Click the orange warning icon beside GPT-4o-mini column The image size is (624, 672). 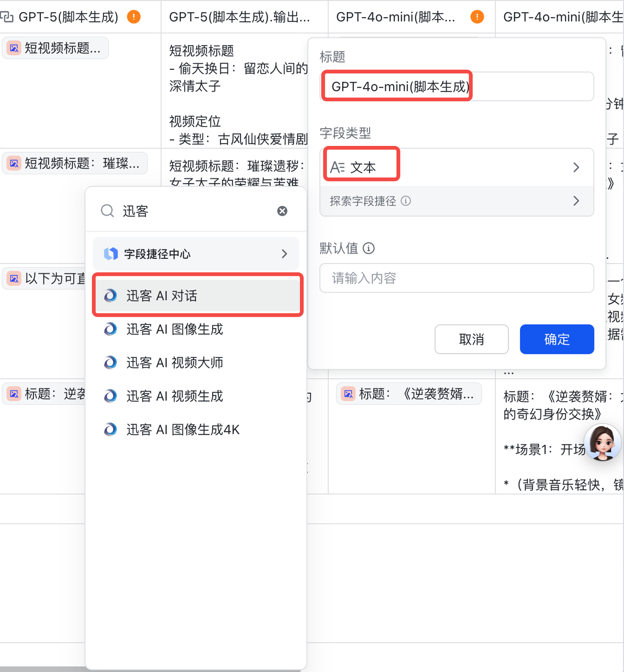(x=477, y=17)
